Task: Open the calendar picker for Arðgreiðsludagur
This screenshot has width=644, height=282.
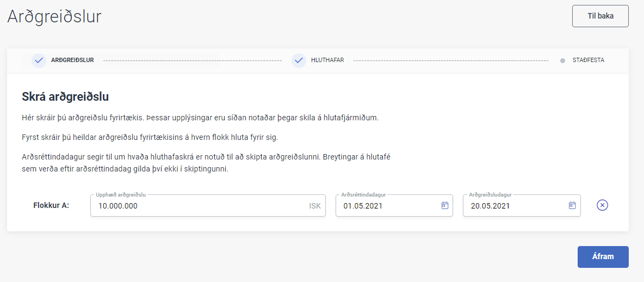Action: pos(572,205)
